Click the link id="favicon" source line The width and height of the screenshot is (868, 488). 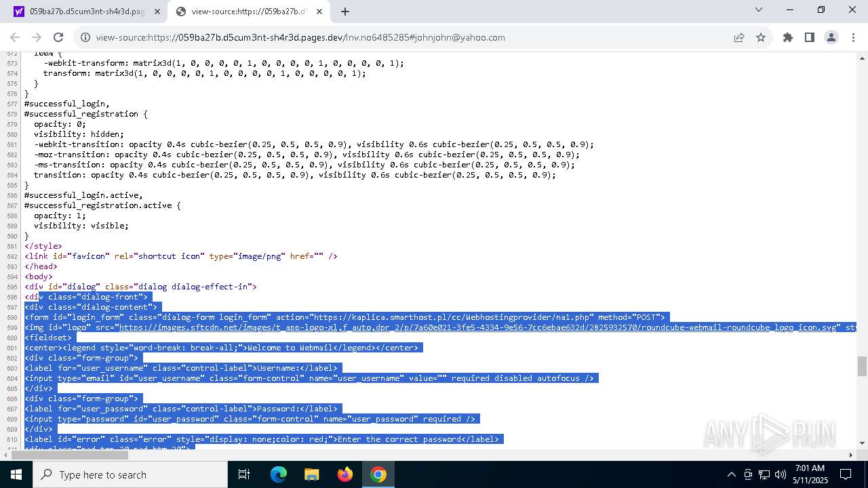(181, 256)
